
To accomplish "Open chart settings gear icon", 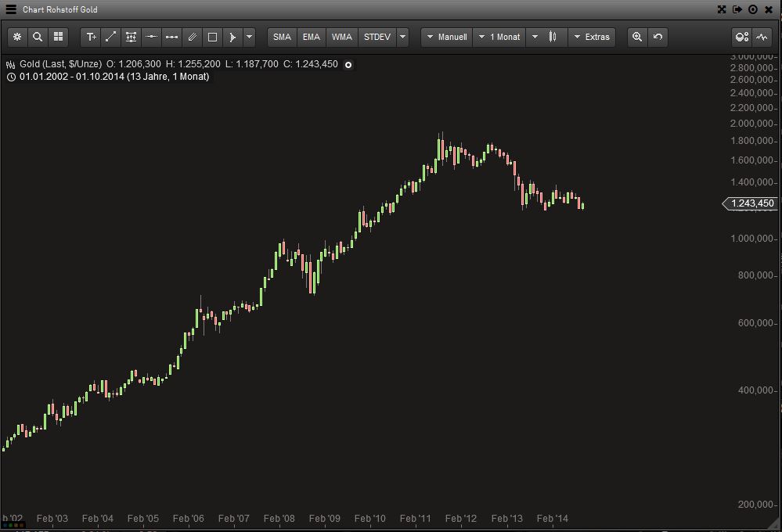I will tap(17, 37).
